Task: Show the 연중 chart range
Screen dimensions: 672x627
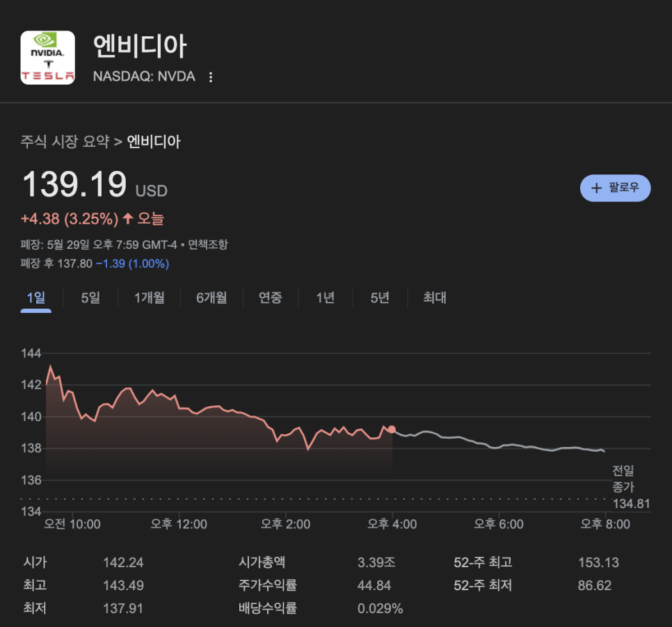Action: pos(271,298)
